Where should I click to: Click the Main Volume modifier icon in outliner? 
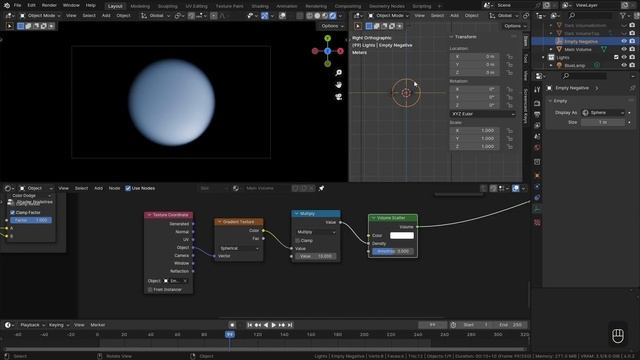[x=603, y=49]
